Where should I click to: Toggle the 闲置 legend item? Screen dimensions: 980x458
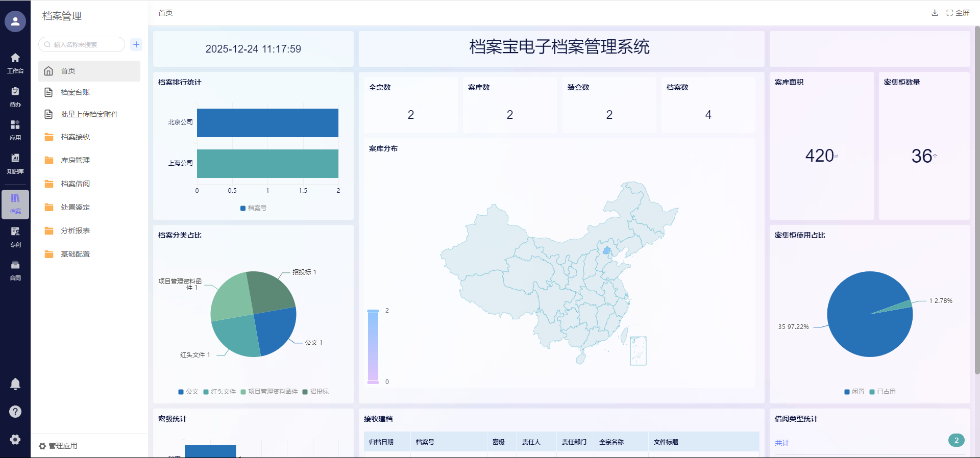[854, 392]
